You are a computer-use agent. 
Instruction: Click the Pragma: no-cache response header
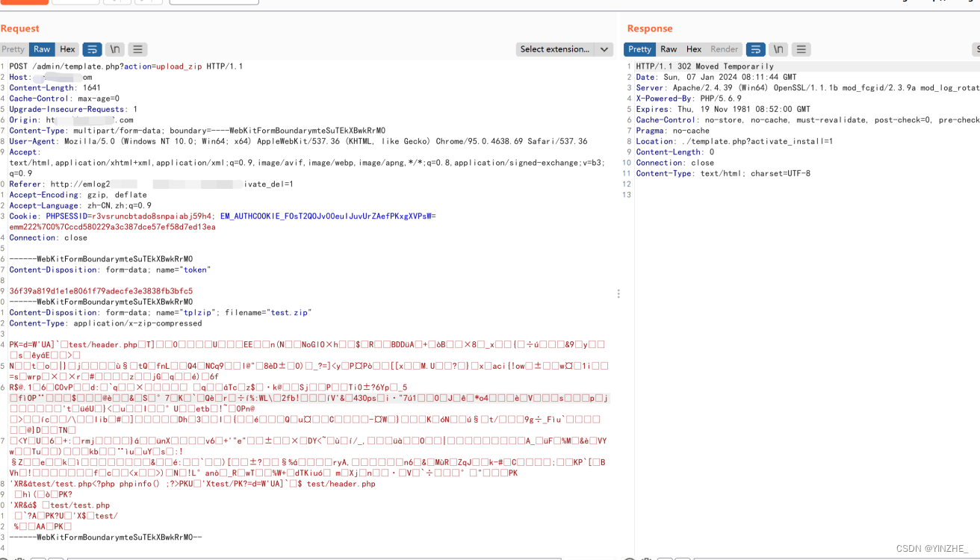(672, 131)
